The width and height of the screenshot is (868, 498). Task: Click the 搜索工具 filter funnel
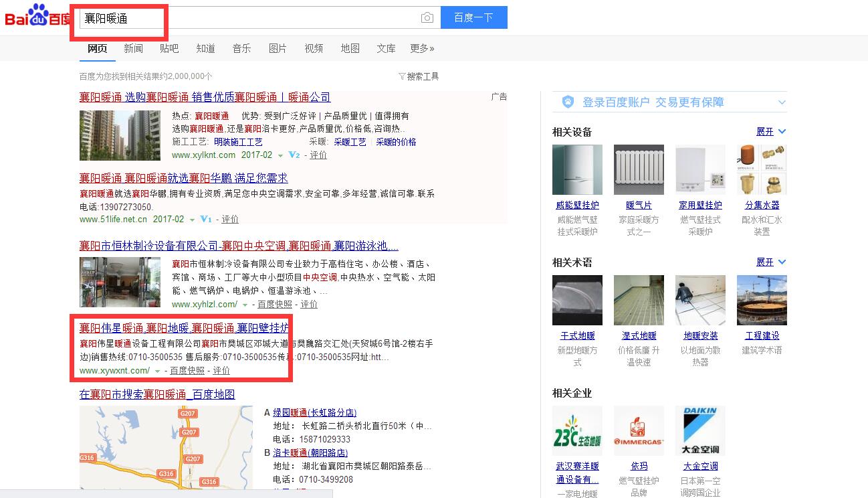[x=402, y=76]
